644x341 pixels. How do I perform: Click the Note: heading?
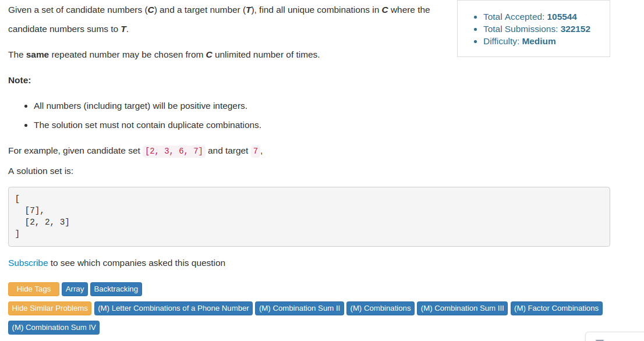(x=20, y=80)
